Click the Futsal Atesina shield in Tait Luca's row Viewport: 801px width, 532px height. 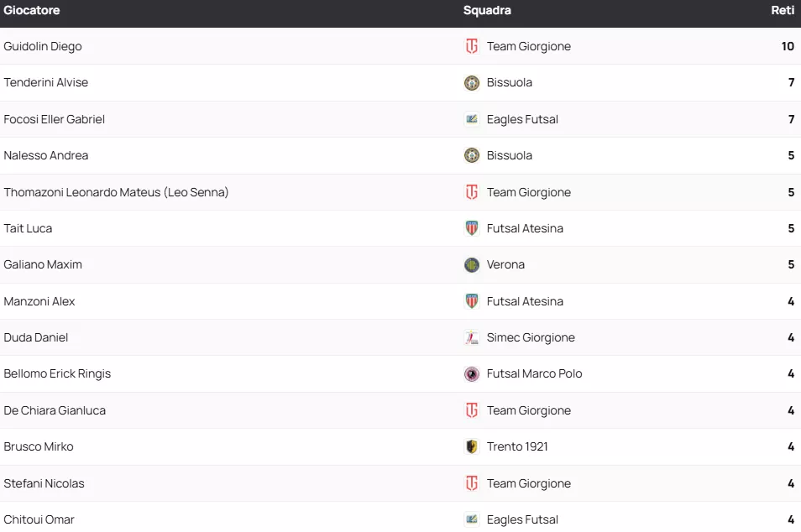472,228
